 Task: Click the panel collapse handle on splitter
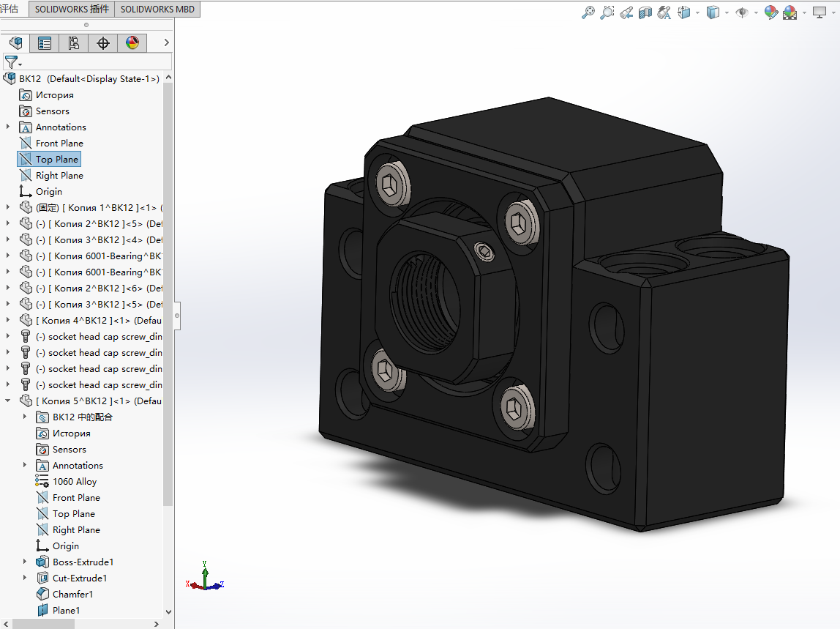click(177, 316)
